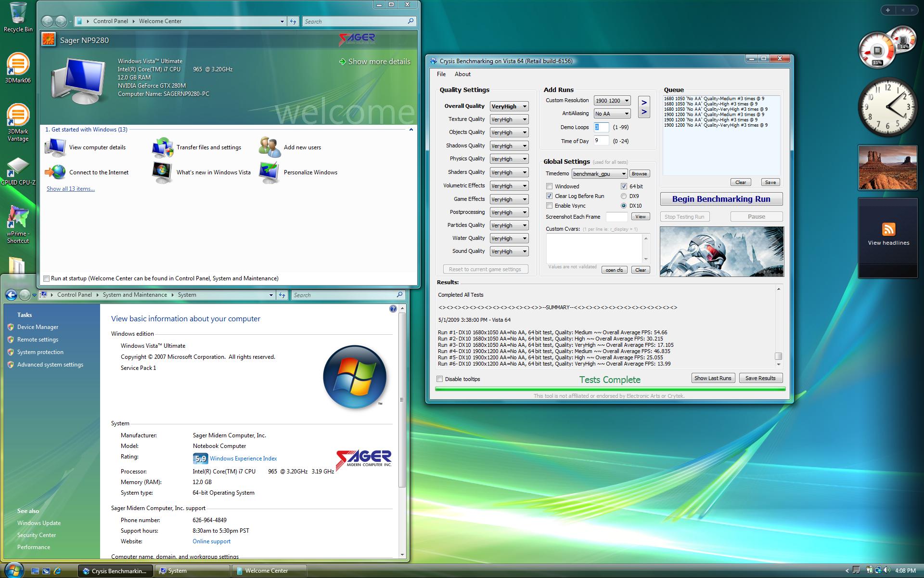Open Timedemo benchmark_gpu dropdown

click(x=600, y=174)
